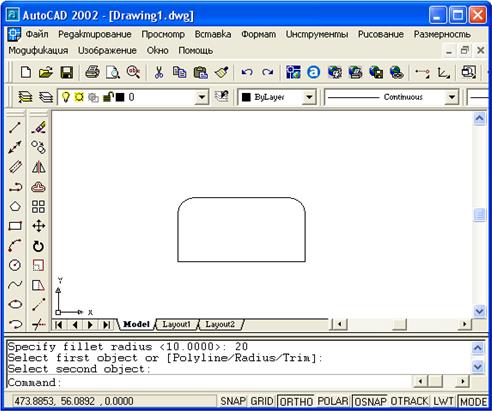Viewport: 492px width, 411px height.
Task: Select the Move modify tool
Action: point(39,226)
